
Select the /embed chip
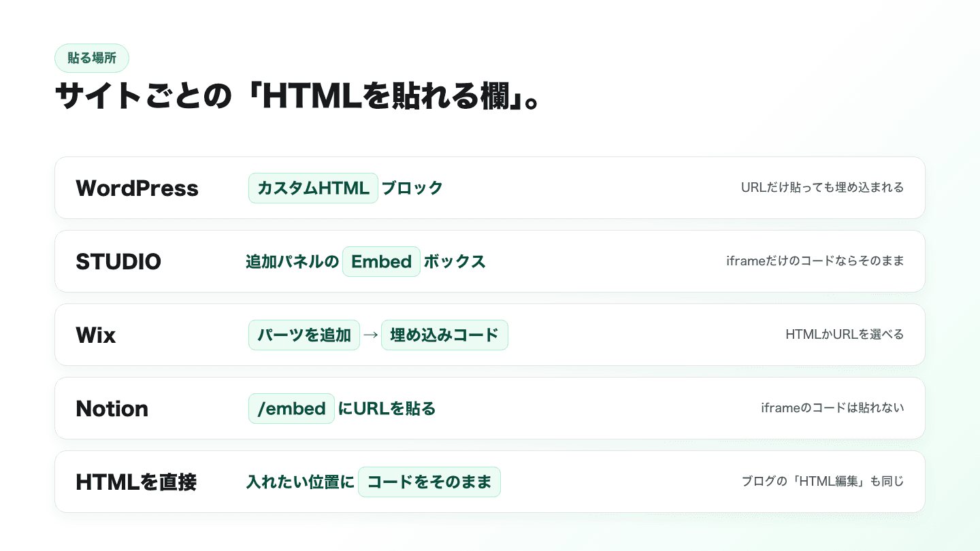pos(291,408)
